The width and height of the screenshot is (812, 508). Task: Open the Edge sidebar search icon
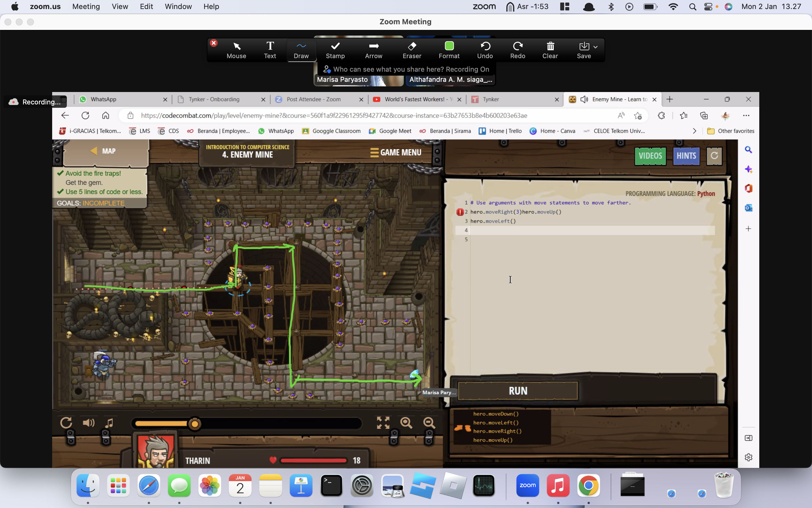748,150
